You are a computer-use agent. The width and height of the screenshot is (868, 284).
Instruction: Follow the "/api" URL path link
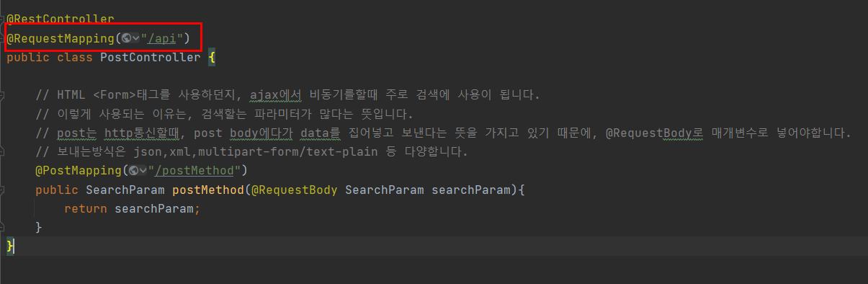162,38
